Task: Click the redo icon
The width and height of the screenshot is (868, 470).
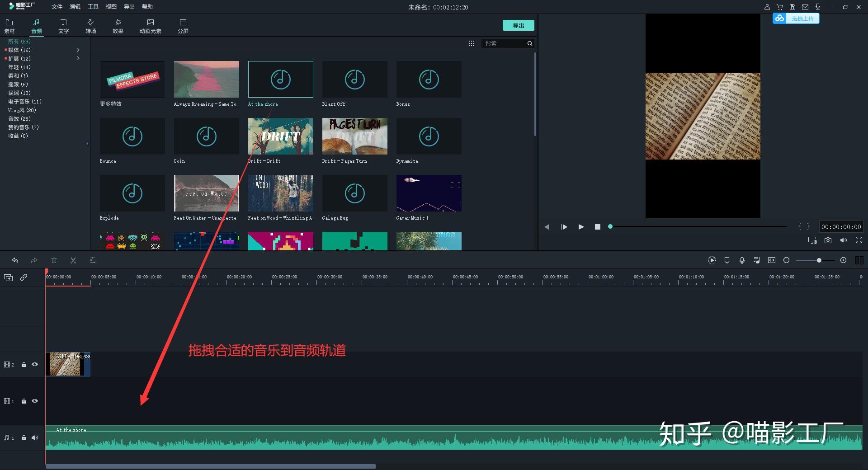Action: (34, 260)
